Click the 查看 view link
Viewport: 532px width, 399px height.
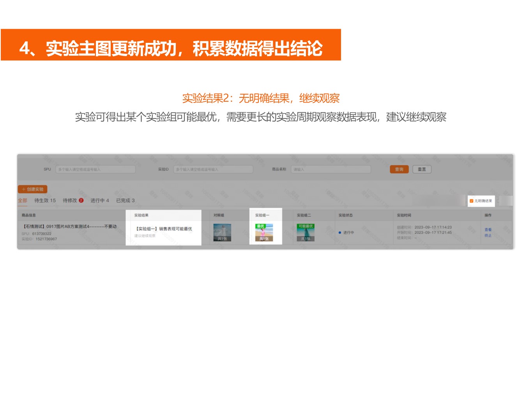(x=488, y=230)
